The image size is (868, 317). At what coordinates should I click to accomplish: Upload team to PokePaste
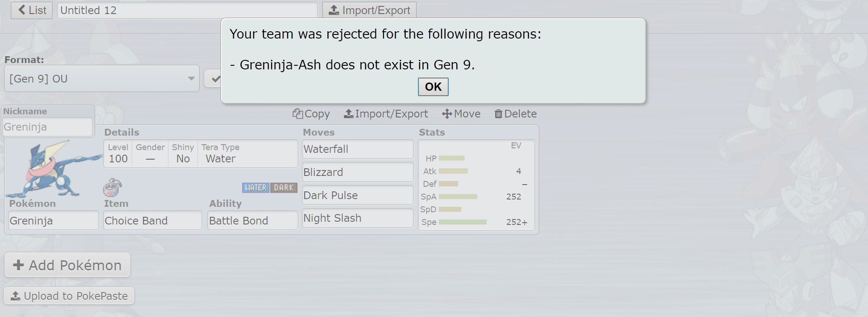[69, 296]
